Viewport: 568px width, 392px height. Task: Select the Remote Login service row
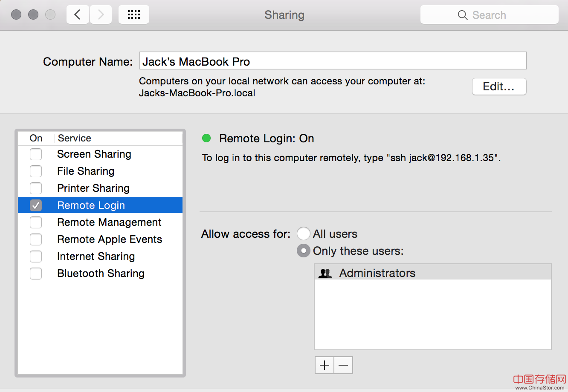[x=100, y=205]
